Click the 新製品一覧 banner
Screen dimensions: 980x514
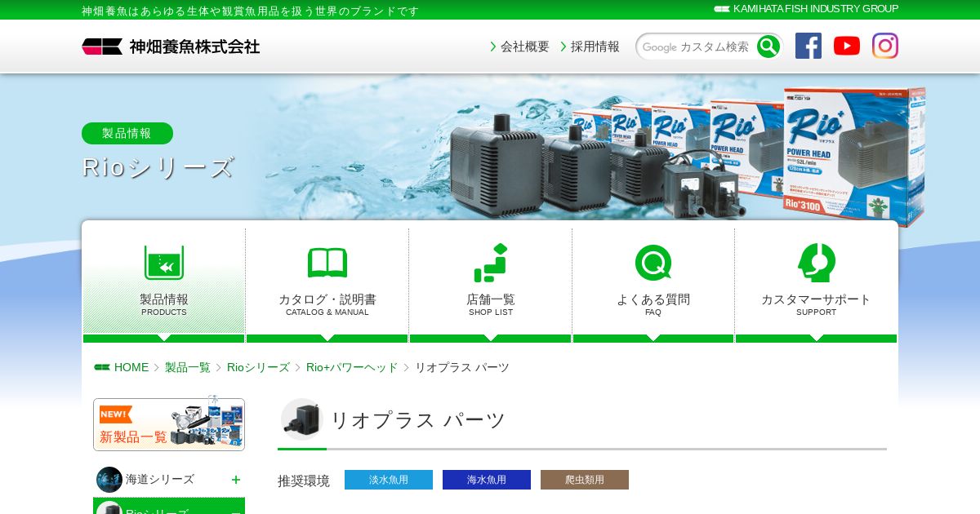click(x=169, y=424)
